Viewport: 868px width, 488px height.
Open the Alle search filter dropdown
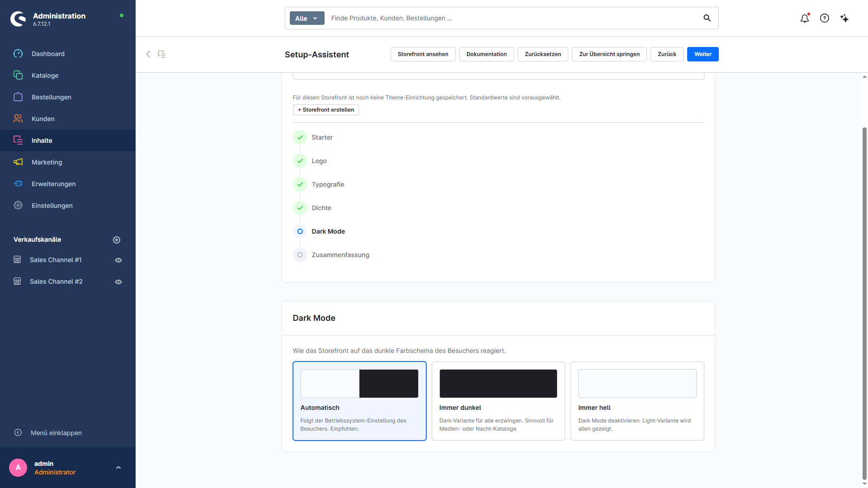[307, 18]
